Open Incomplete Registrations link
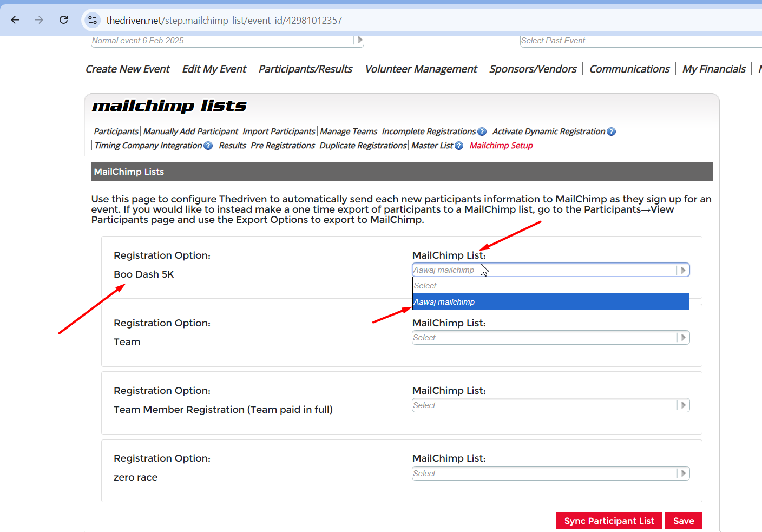762x532 pixels. 429,132
